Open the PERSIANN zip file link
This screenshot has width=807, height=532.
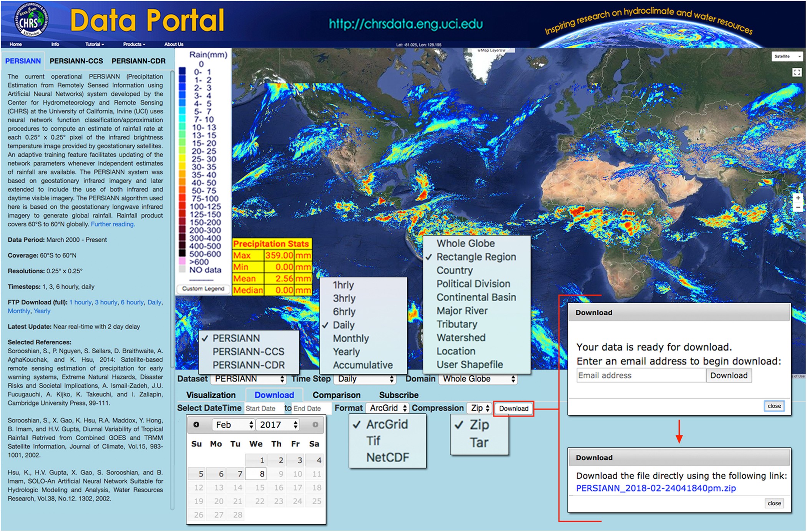(x=656, y=489)
